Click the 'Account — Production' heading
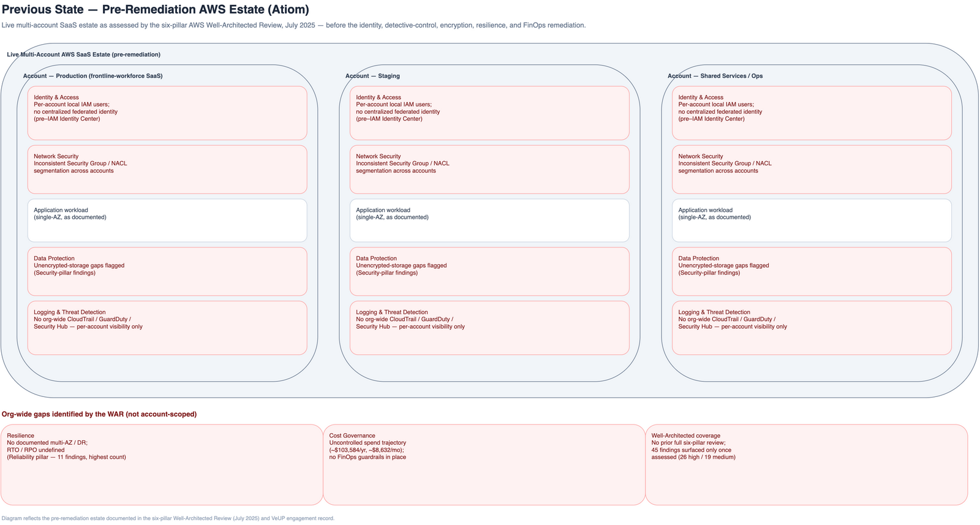Image resolution: width=980 pixels, height=525 pixels. [93, 76]
